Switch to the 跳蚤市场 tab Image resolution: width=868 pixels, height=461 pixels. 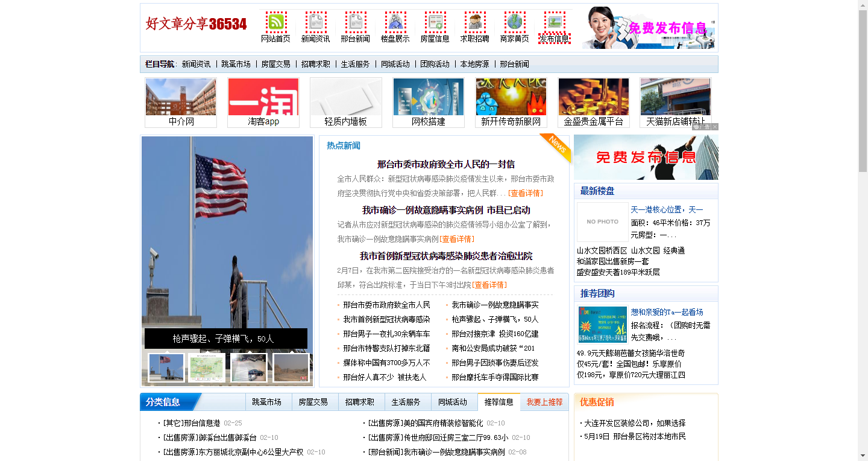coord(266,402)
